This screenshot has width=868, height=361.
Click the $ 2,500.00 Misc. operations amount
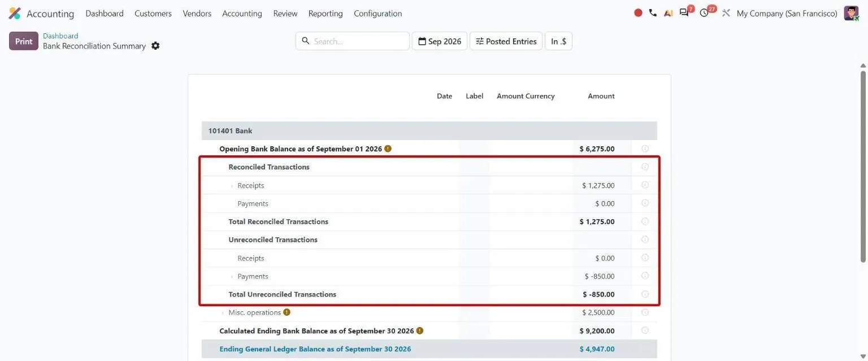598,312
